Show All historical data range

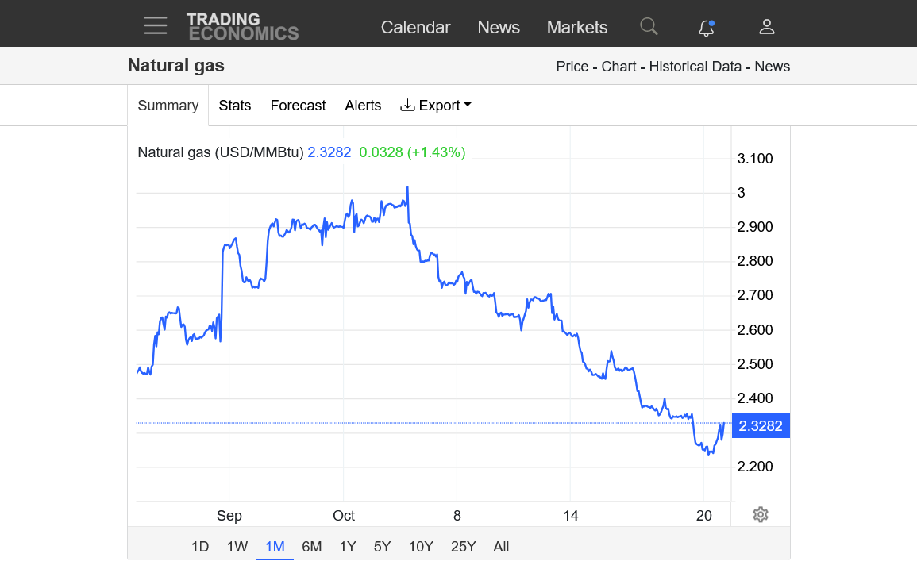[x=501, y=547]
